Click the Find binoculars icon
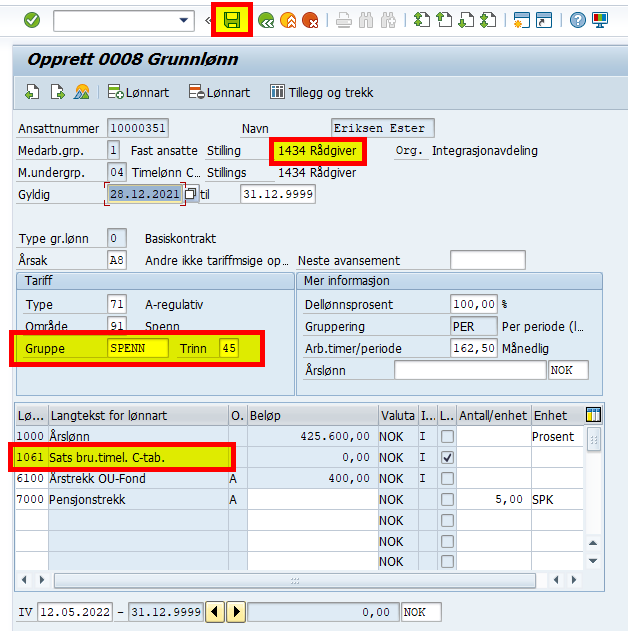 point(366,20)
